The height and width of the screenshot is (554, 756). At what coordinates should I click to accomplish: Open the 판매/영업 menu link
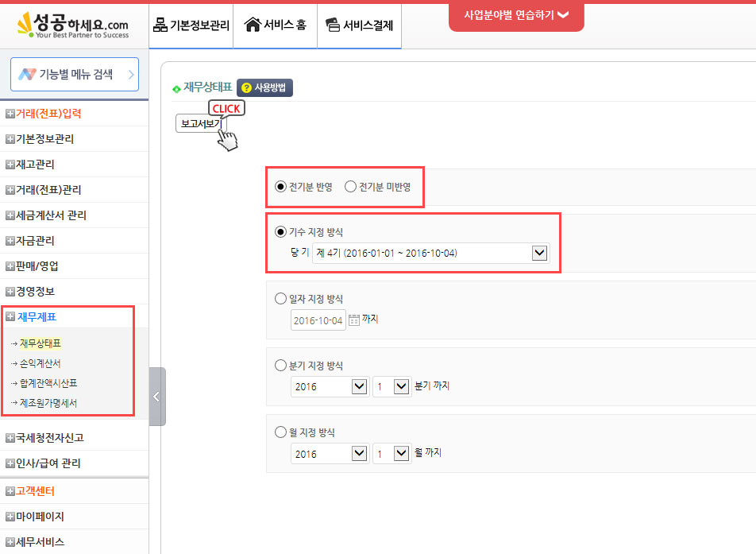(x=37, y=266)
